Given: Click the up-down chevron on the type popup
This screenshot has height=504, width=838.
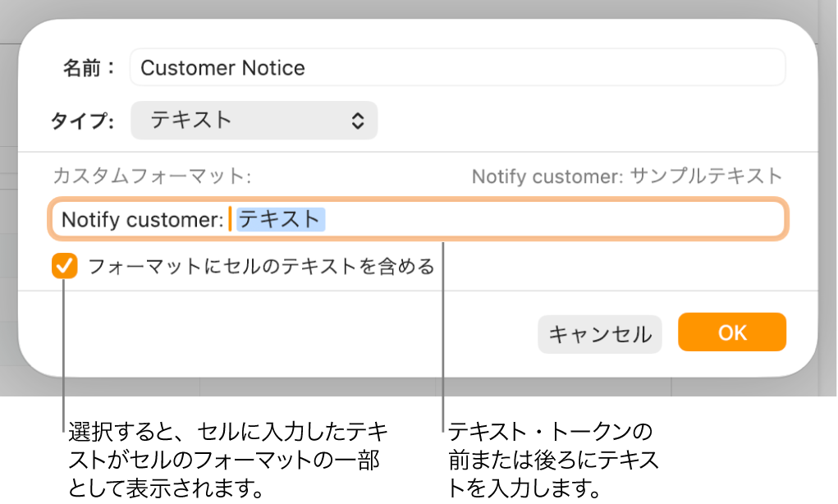Looking at the screenshot, I should tap(358, 121).
